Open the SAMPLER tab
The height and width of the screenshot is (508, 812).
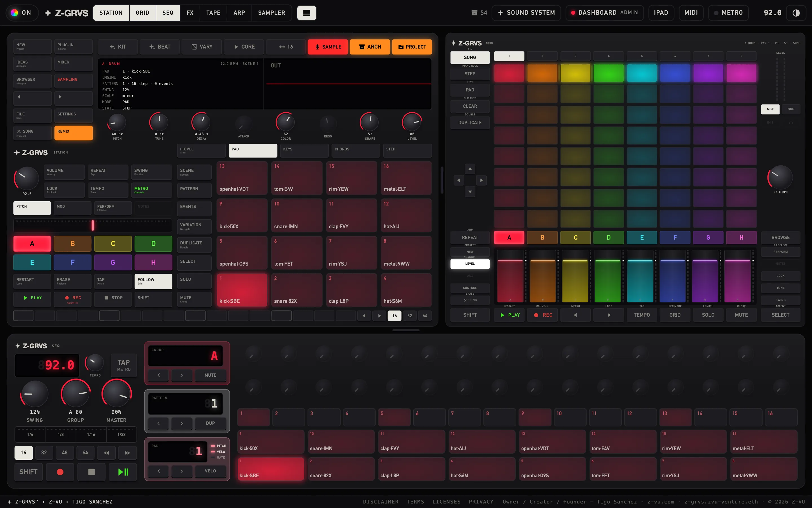coord(272,13)
